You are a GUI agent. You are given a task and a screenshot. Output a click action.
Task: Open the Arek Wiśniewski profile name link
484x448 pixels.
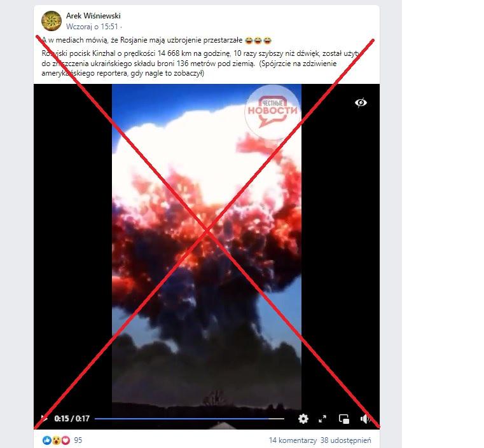[x=93, y=16]
